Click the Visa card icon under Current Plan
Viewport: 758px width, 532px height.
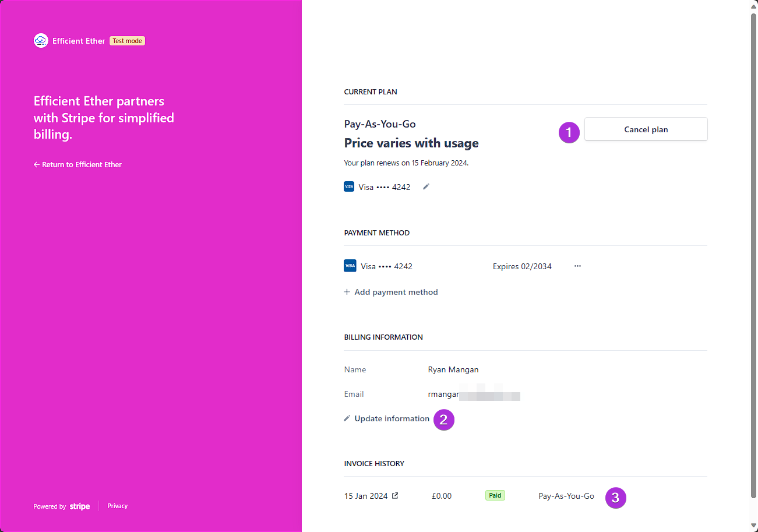pos(349,187)
